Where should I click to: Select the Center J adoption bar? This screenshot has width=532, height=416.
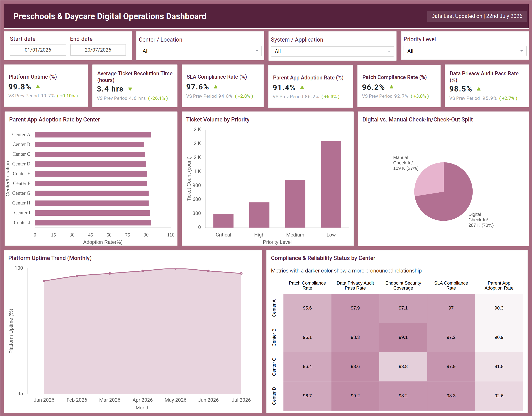pyautogui.click(x=93, y=222)
